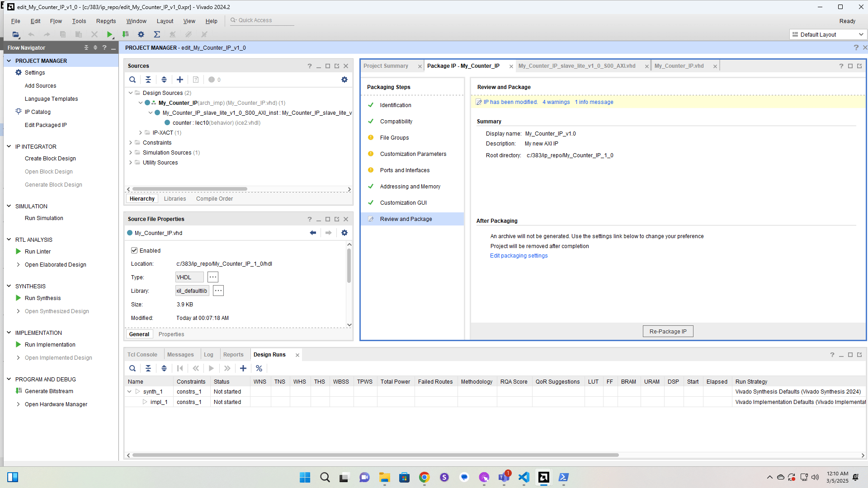The image size is (868, 488).
Task: Collapse all in Sources panel toolbar
Action: pos(148,80)
